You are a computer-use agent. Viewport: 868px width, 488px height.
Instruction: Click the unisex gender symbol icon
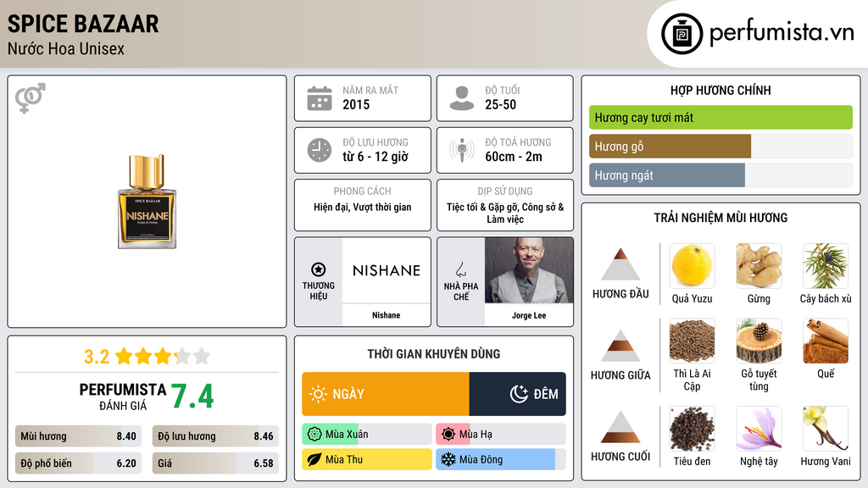coord(31,98)
